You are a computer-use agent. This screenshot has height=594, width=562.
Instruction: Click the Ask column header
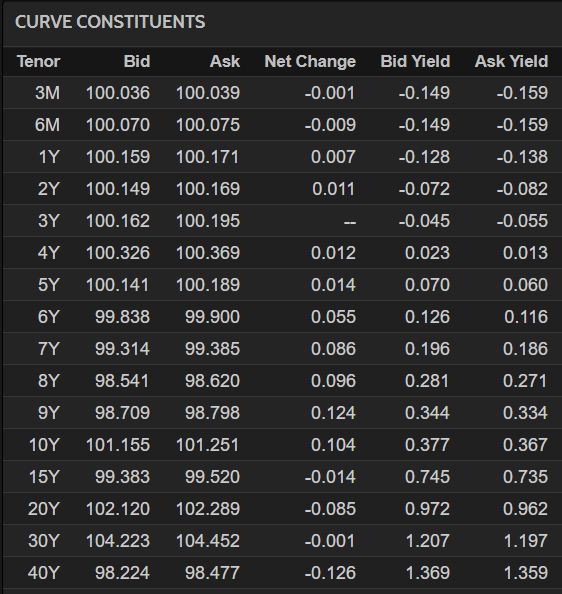225,61
